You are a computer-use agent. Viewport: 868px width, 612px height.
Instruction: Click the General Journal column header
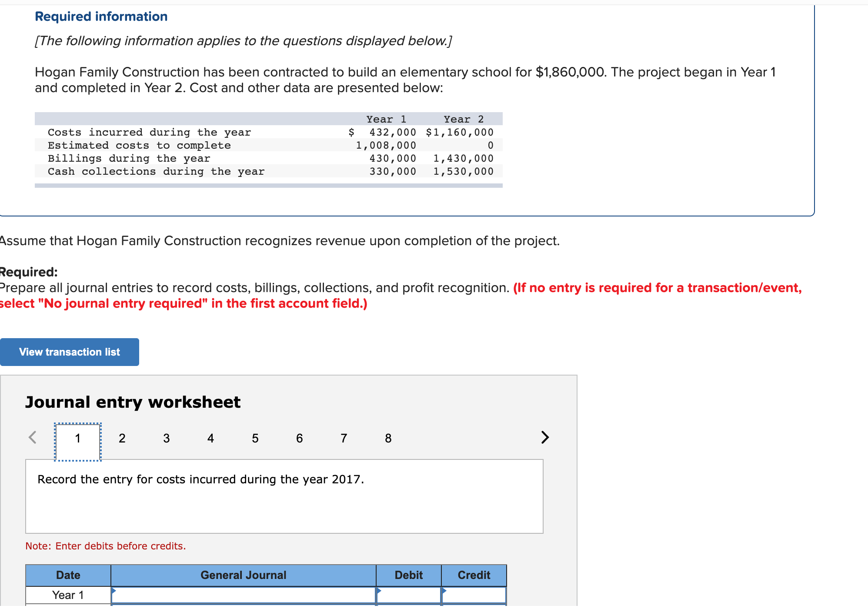point(243,575)
